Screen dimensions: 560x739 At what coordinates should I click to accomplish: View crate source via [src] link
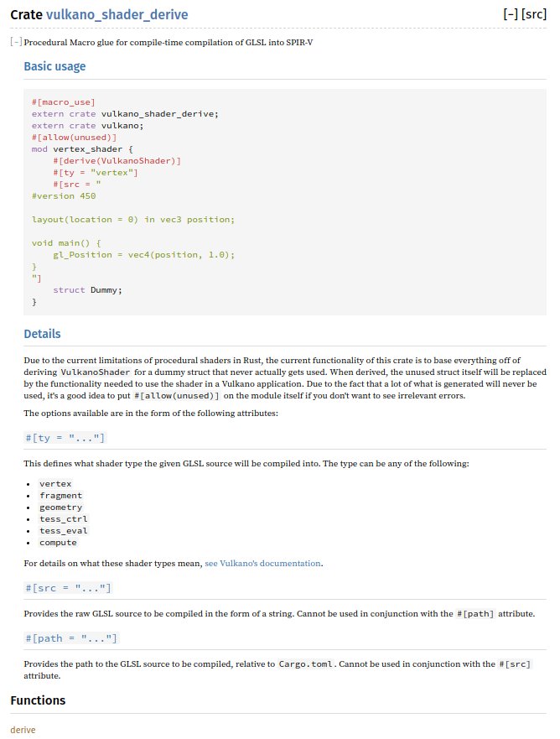tap(534, 14)
